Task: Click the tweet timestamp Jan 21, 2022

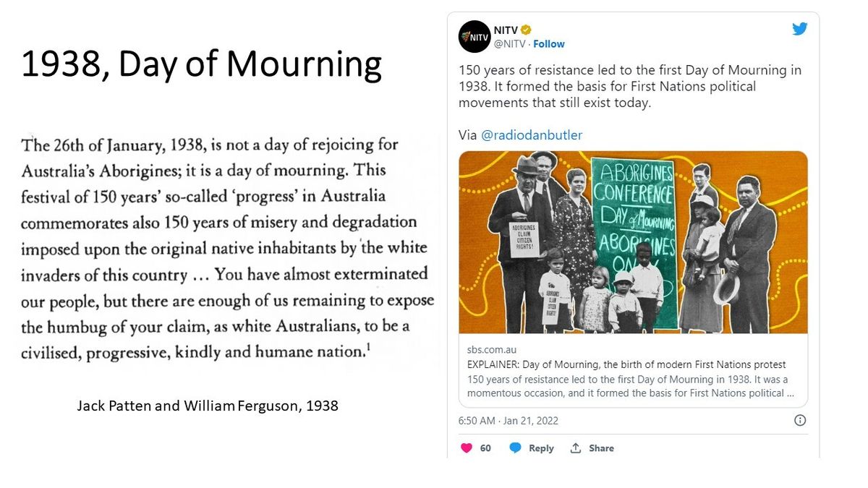Action: pos(509,421)
